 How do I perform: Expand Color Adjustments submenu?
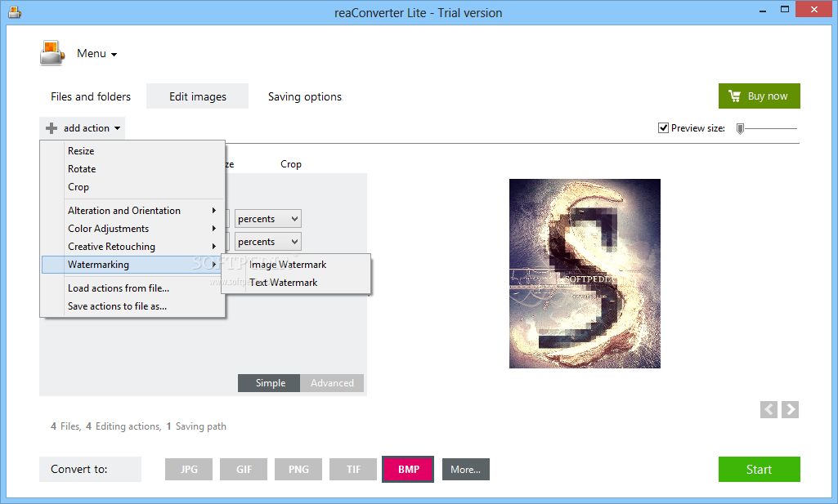click(x=132, y=229)
